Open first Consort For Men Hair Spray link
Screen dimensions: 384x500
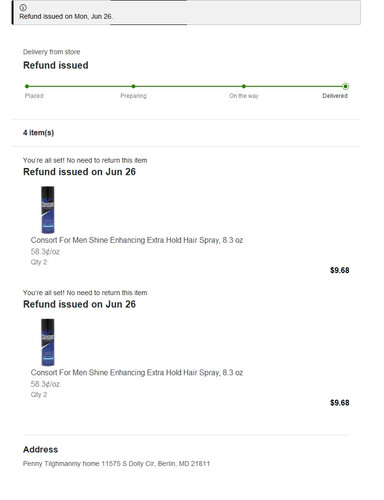pyautogui.click(x=137, y=240)
